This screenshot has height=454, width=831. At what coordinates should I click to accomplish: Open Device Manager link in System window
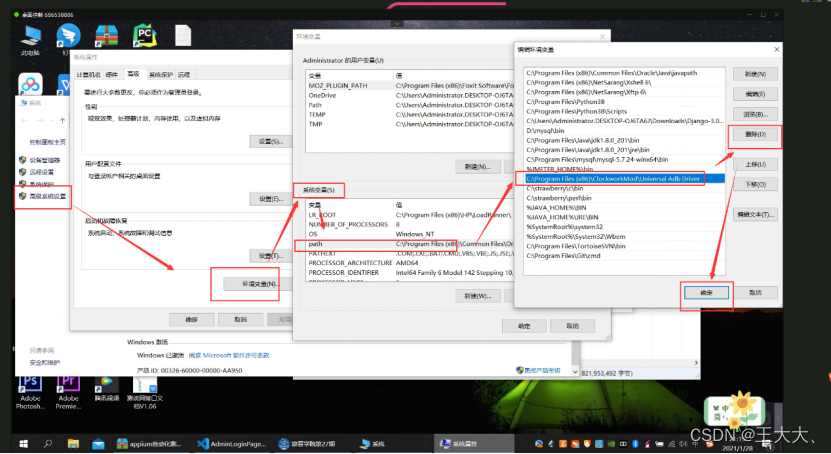coord(45,159)
